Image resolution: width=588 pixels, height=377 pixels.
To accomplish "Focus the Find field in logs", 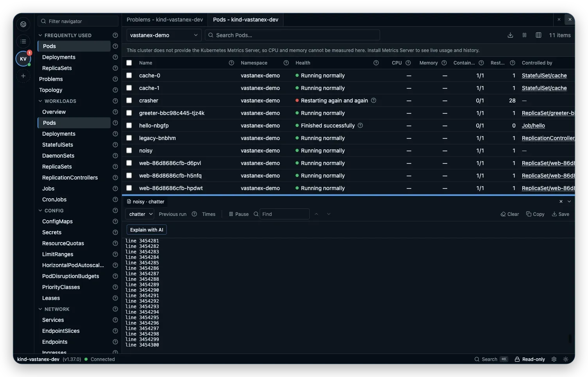I will tap(284, 214).
